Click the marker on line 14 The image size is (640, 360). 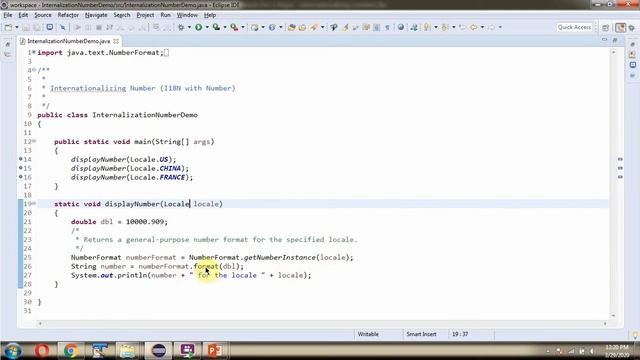[20, 159]
